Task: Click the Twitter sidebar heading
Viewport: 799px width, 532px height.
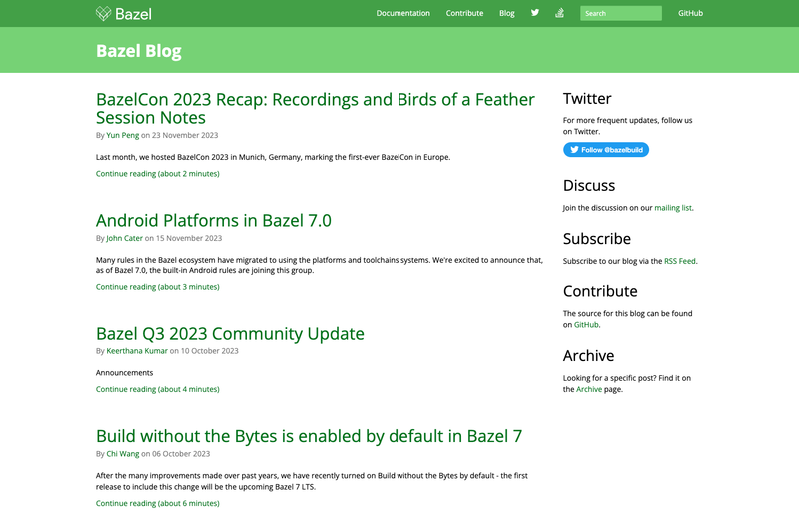Action: (x=587, y=98)
